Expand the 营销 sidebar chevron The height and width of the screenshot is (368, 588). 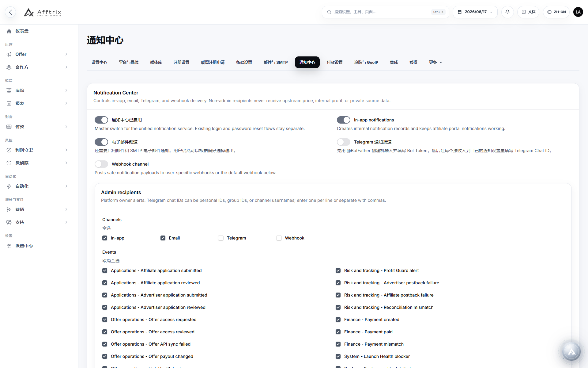pyautogui.click(x=66, y=209)
